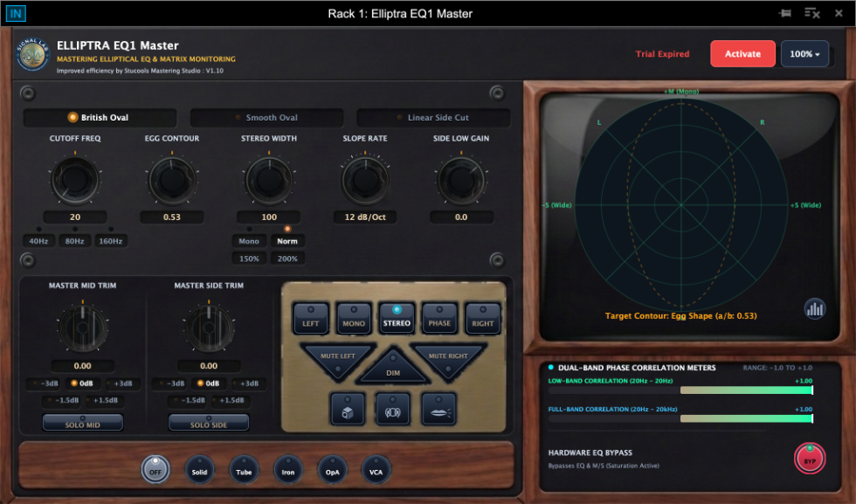Screen dimensions: 856x504
Task: Select Linear Side Cut filter mode
Action: (x=433, y=117)
